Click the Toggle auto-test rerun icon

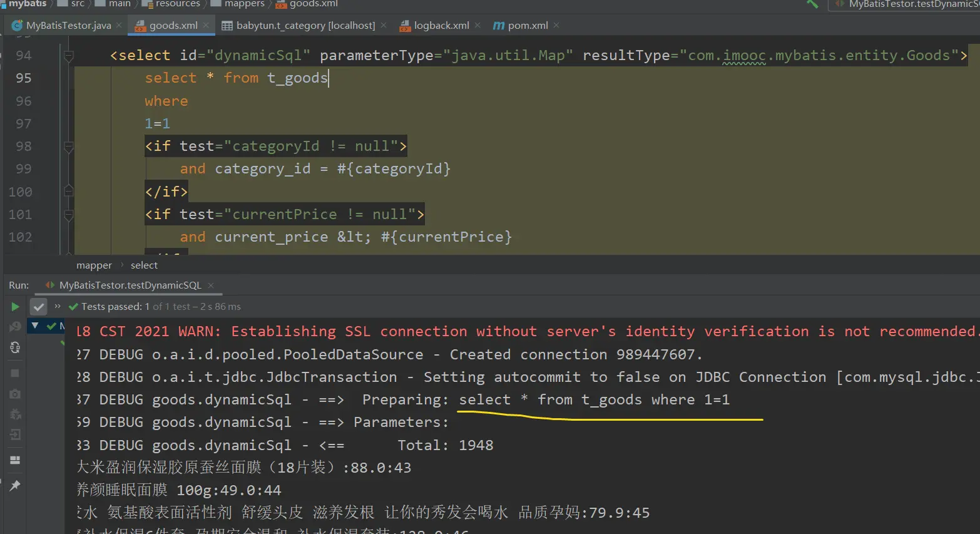tap(15, 347)
